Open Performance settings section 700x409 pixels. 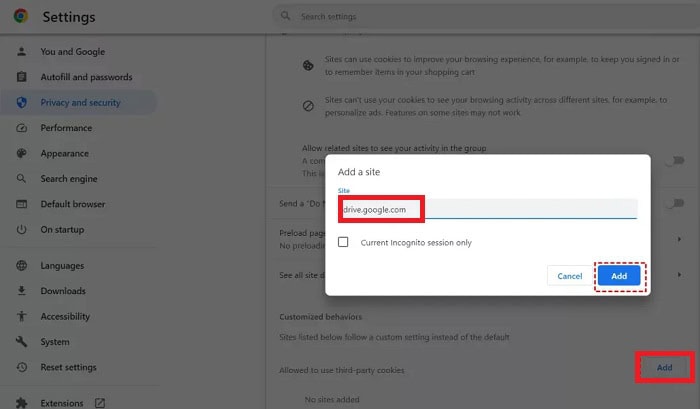(x=66, y=128)
